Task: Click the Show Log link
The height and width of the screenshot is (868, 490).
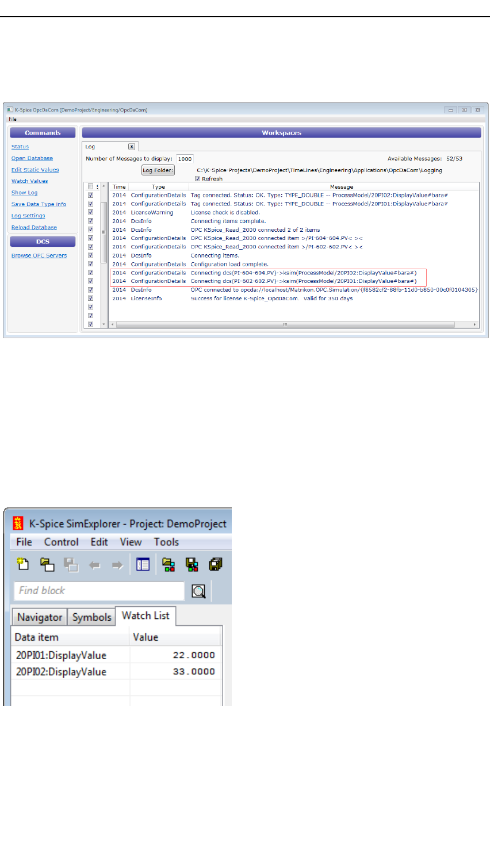Action: click(25, 193)
